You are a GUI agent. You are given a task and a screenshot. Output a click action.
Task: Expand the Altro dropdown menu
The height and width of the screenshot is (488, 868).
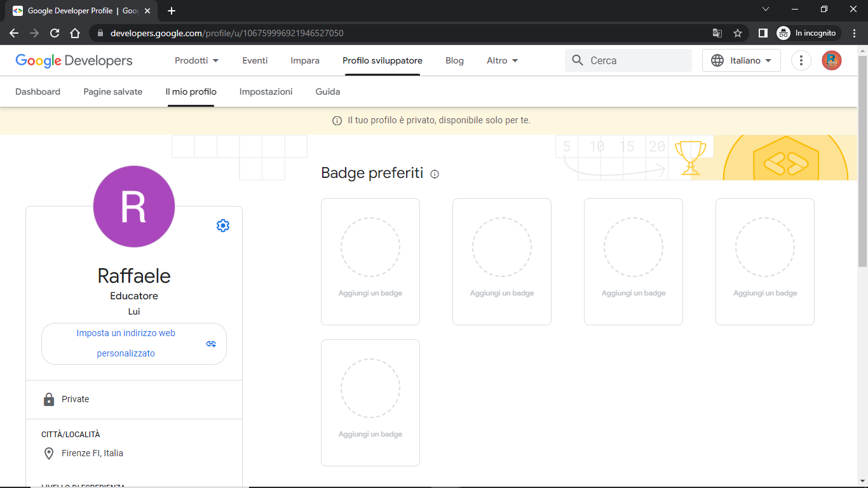[x=503, y=60]
